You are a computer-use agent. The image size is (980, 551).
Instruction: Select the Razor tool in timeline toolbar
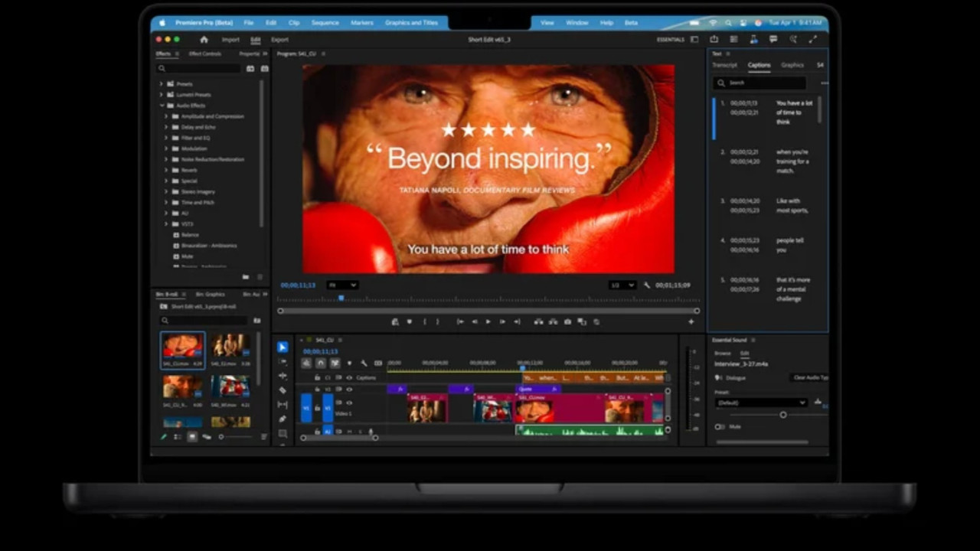click(x=283, y=390)
